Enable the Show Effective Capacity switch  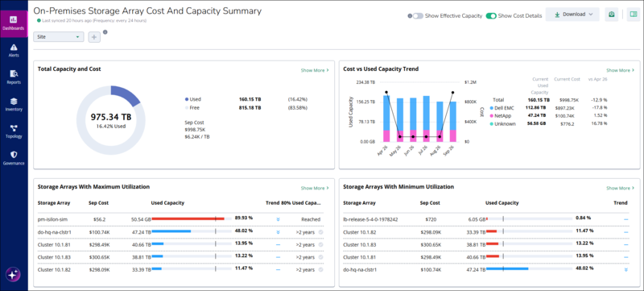418,15
